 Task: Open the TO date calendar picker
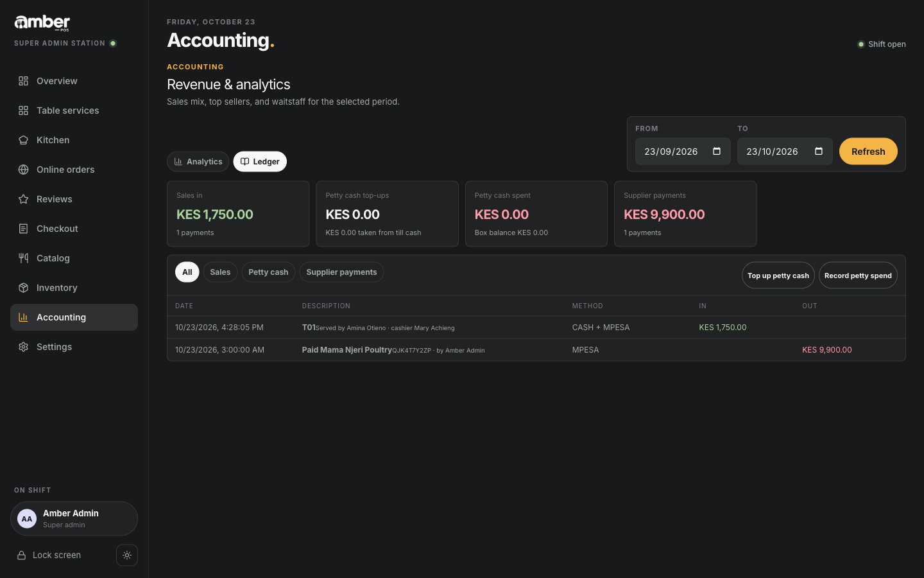pyautogui.click(x=819, y=152)
